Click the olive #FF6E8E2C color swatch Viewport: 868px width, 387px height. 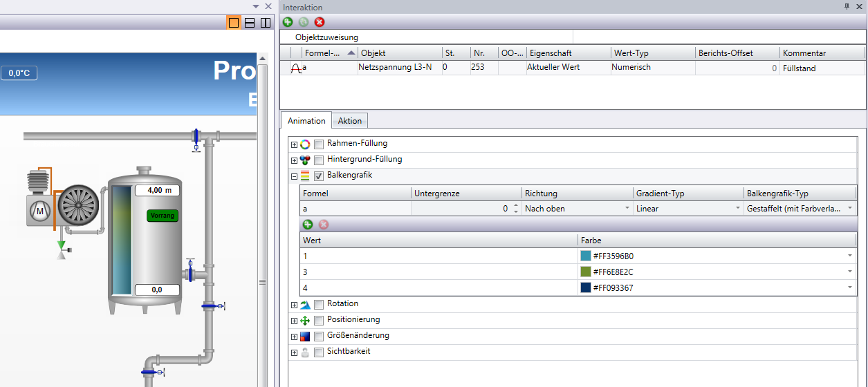click(586, 272)
